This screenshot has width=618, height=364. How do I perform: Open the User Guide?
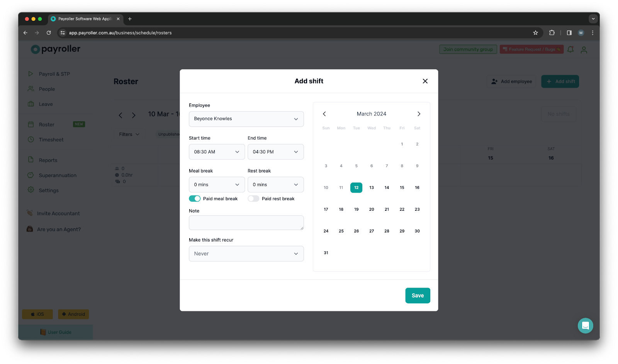click(56, 332)
